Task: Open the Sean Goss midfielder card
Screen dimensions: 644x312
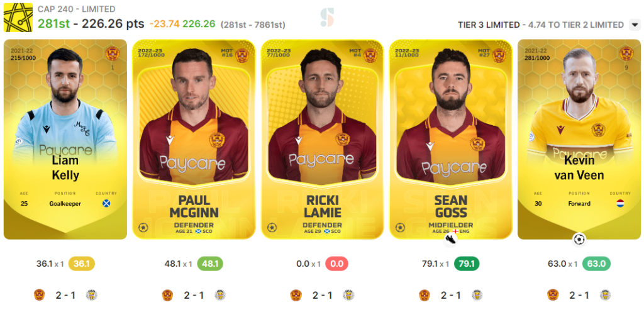Action: coord(450,139)
